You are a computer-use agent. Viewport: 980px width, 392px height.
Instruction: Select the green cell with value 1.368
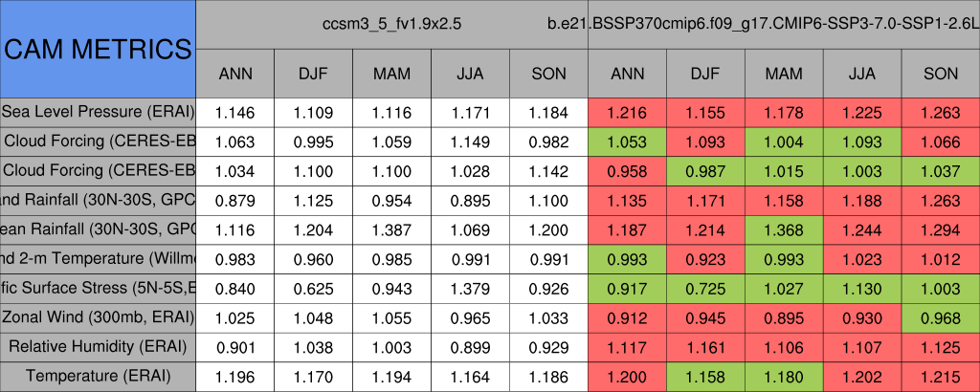tap(784, 229)
